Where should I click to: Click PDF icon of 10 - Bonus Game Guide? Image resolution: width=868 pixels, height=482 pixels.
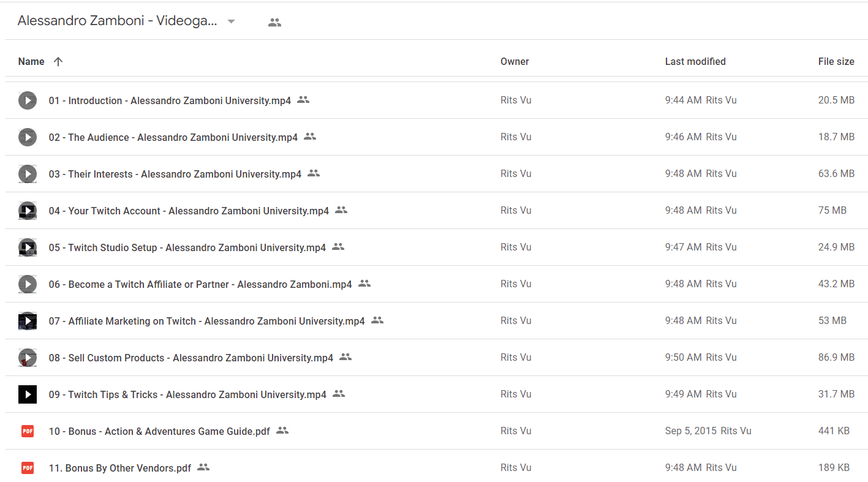click(x=28, y=431)
